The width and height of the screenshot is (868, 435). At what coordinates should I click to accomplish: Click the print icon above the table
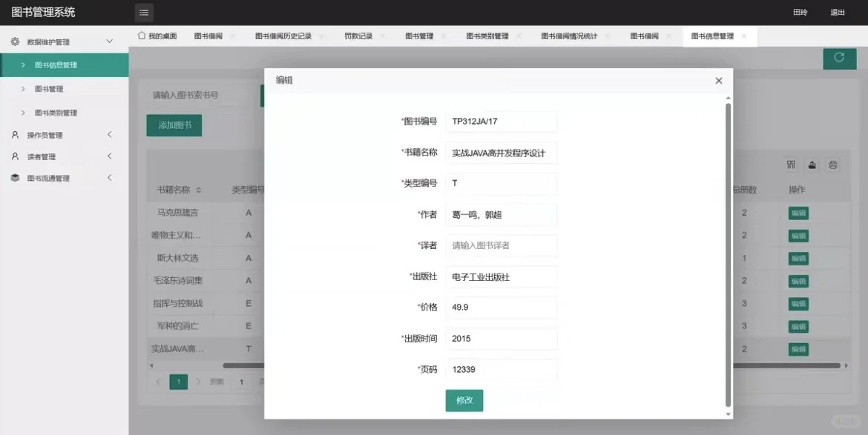(833, 165)
